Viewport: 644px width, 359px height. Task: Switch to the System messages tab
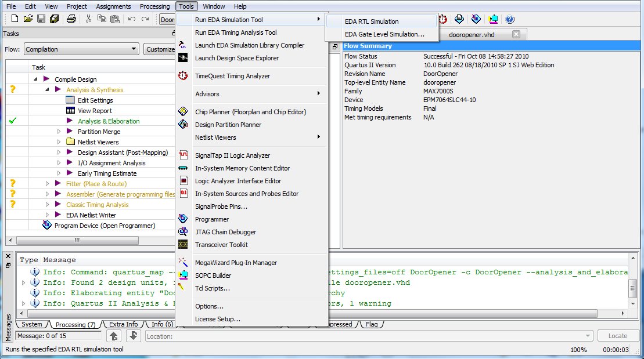31,324
